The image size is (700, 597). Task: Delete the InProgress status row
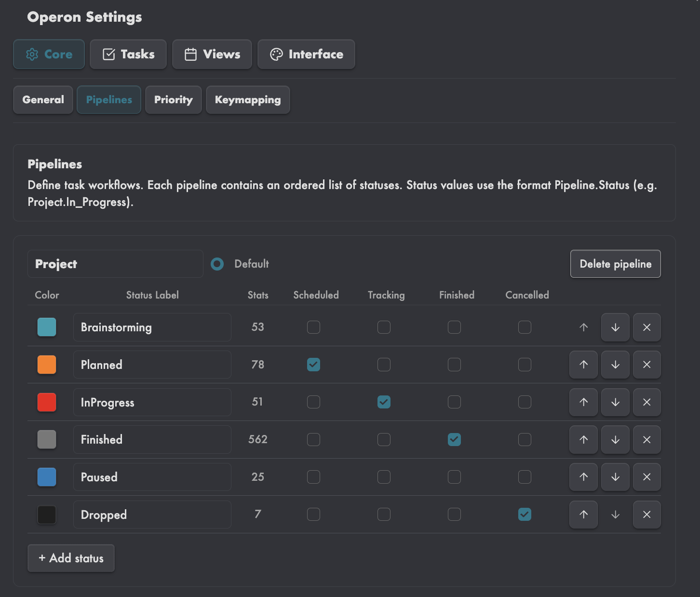(647, 402)
